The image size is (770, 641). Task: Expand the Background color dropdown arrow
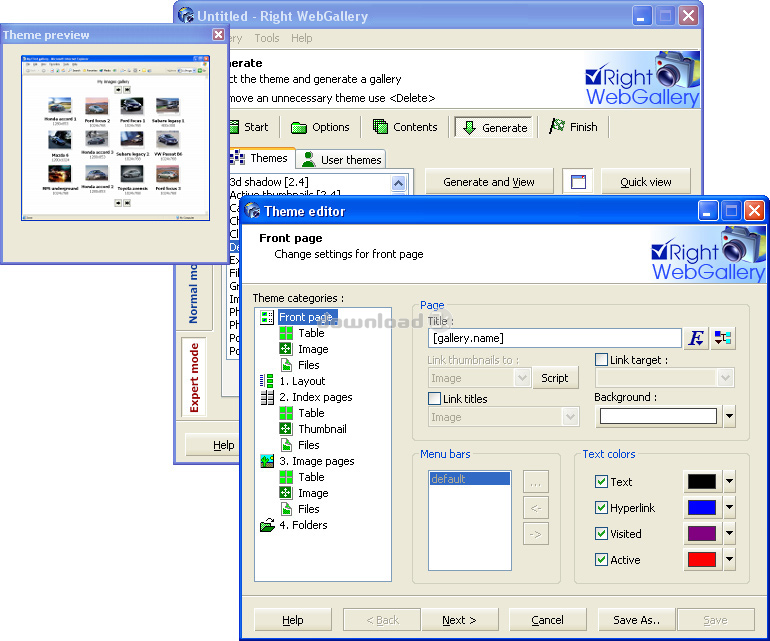pyautogui.click(x=729, y=416)
